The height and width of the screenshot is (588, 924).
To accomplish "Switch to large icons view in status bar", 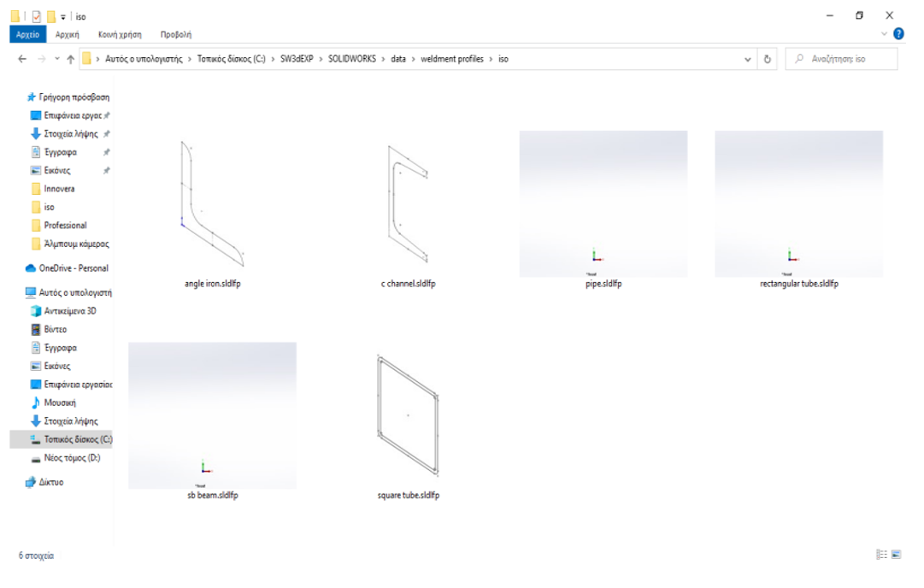I will click(x=897, y=555).
